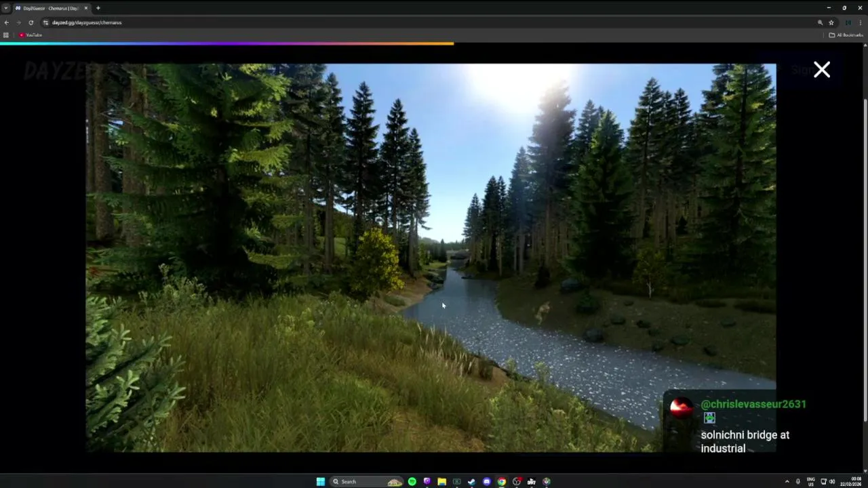Open the Windows Start menu
Screen dimensions: 868x488
pos(321,481)
